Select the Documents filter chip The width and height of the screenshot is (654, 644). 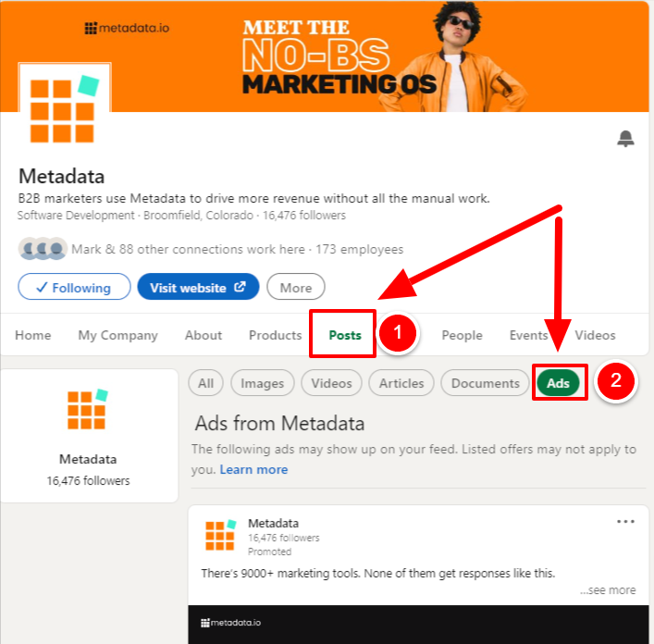coord(485,383)
